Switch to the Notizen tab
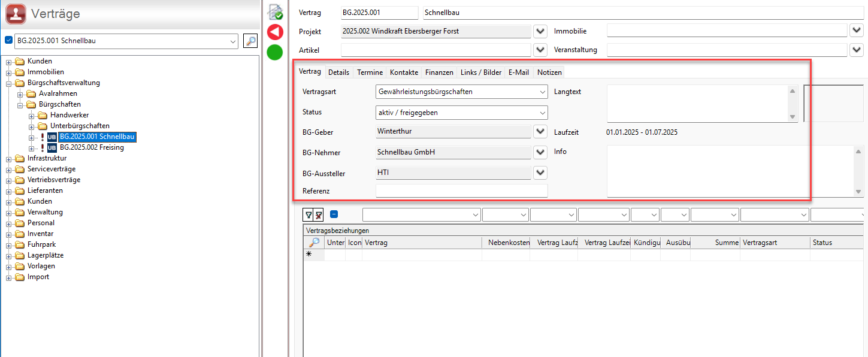Image resolution: width=868 pixels, height=357 pixels. [549, 72]
